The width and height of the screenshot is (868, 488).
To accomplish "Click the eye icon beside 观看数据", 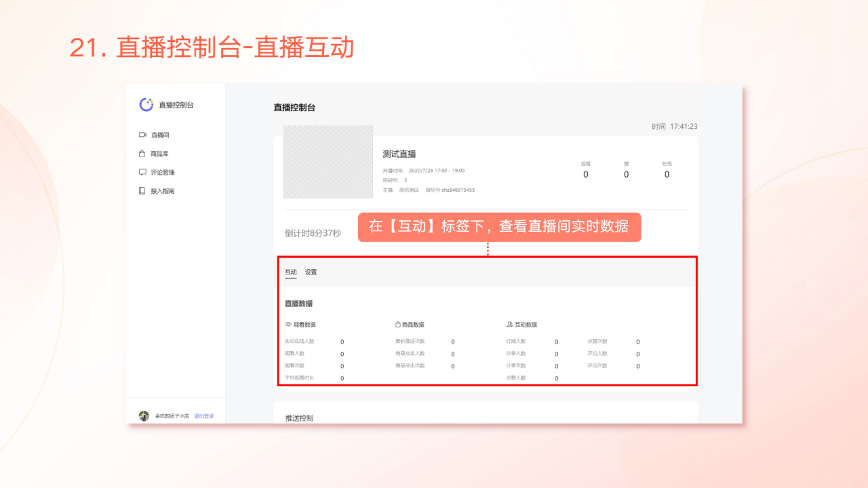I will [288, 325].
